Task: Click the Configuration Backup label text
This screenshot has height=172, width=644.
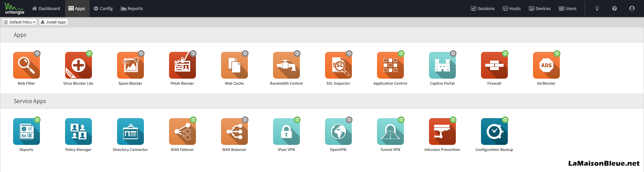Action: [x=494, y=150]
